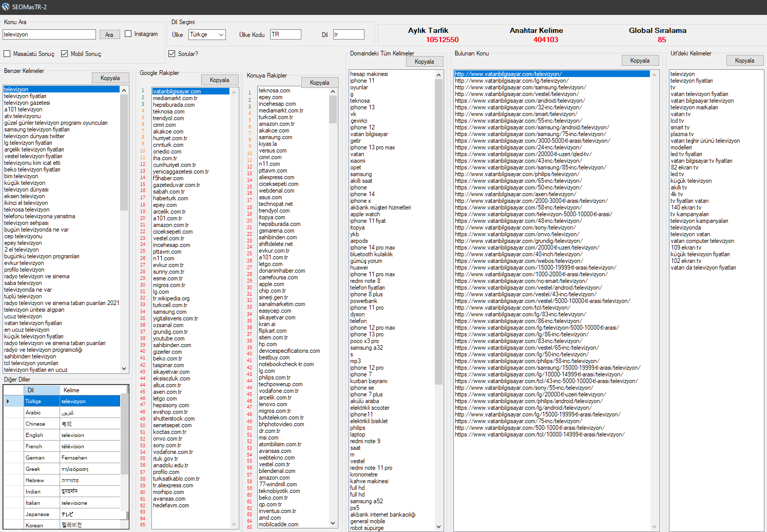
Task: Choose 'vestel televizyon fiyatları' in the list
Action: [x=33, y=156]
